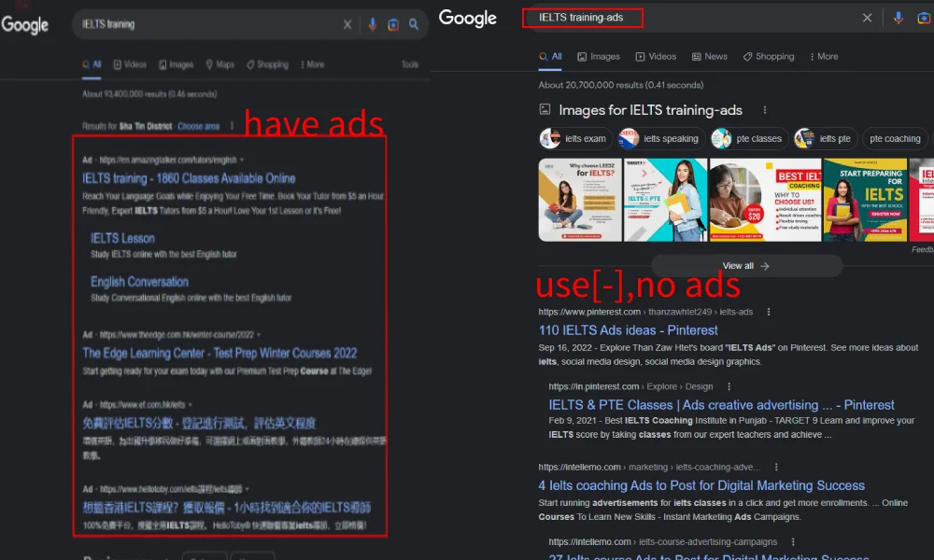Open the Shopping tab in left window
Screen dimensions: 934x560
click(x=267, y=64)
